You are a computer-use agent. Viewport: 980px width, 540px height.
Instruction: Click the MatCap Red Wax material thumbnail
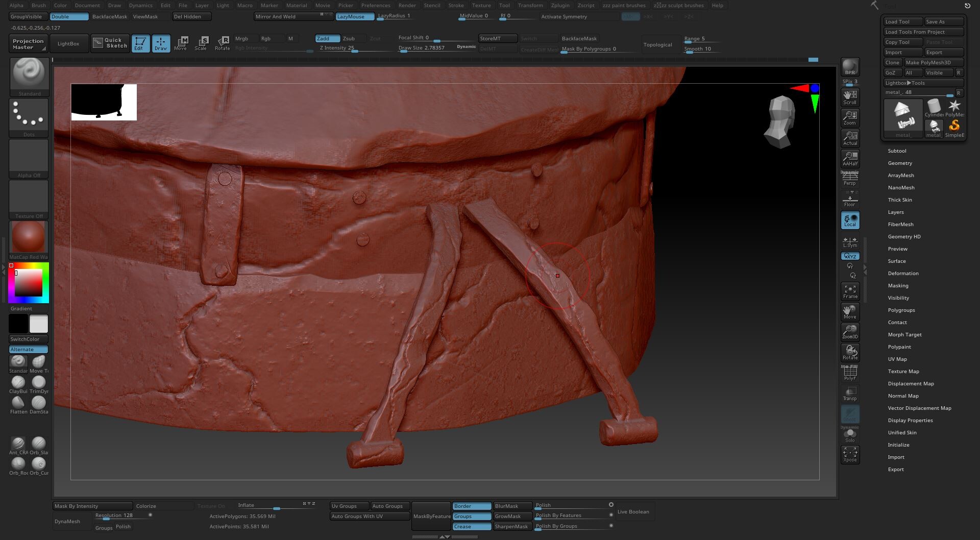tap(29, 238)
